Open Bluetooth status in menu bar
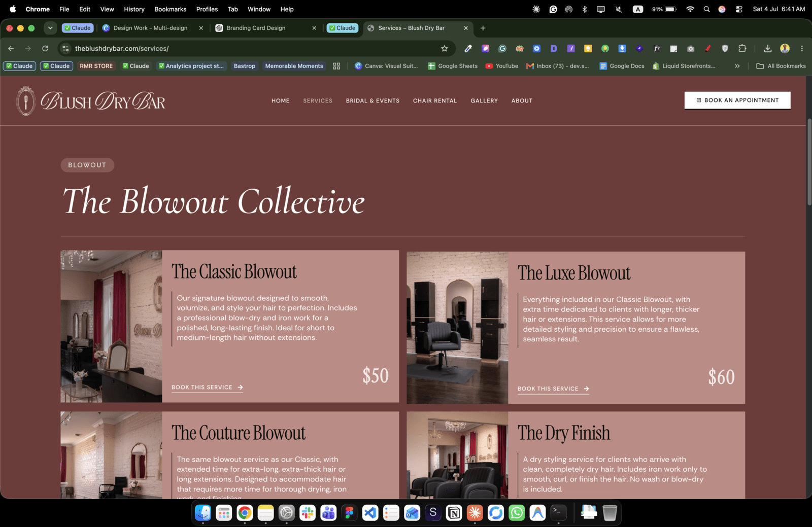 [585, 9]
